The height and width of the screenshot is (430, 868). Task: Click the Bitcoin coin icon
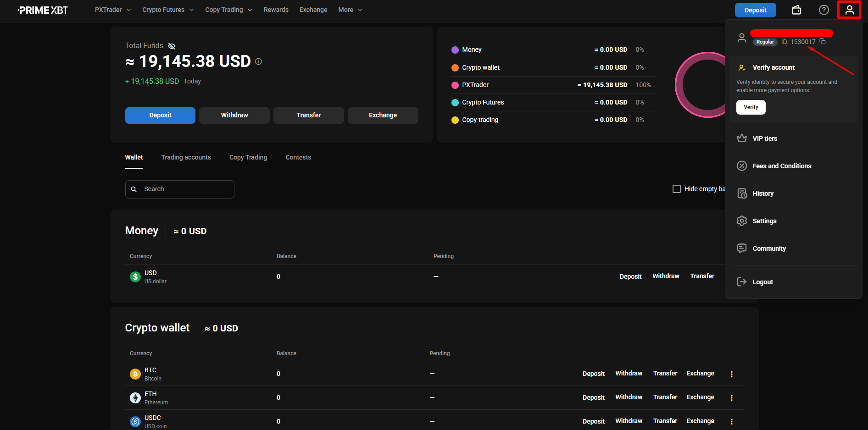tap(135, 374)
